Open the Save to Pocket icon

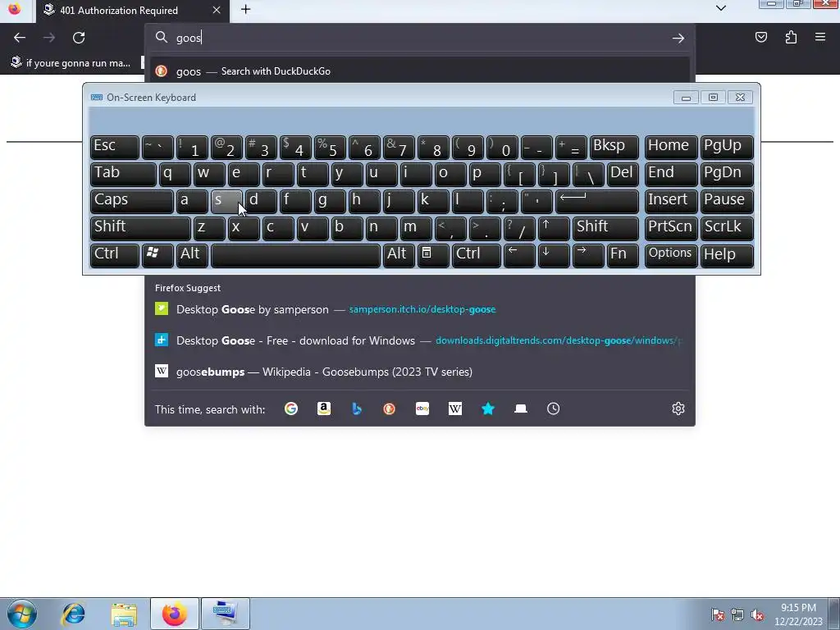pyautogui.click(x=761, y=38)
